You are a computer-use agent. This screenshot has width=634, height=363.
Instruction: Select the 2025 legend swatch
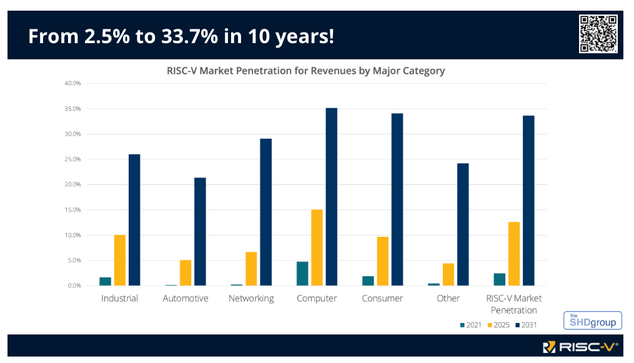(x=490, y=325)
